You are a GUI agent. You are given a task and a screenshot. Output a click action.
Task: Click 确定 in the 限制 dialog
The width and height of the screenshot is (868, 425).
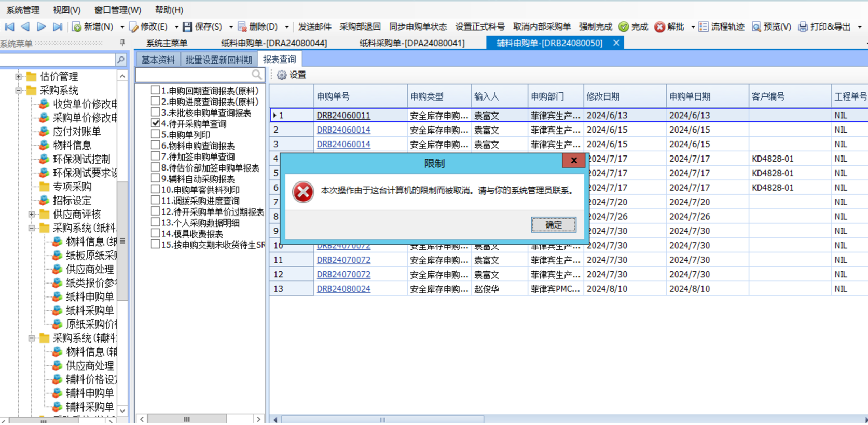[554, 224]
